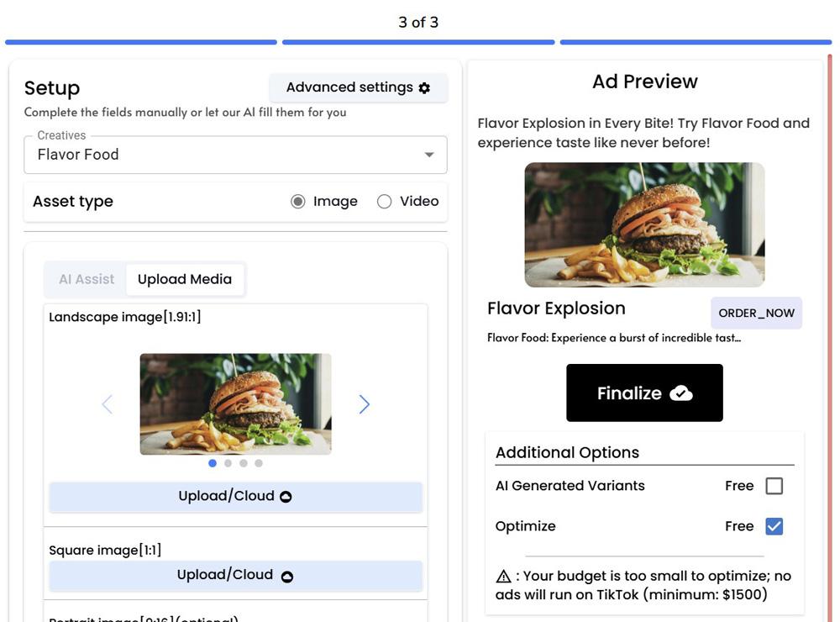The image size is (840, 622).
Task: Switch to the Upload Media tab
Action: click(x=185, y=280)
